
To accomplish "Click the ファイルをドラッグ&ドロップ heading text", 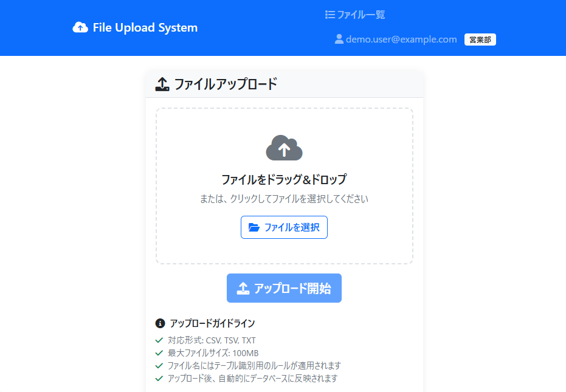I will tap(284, 179).
